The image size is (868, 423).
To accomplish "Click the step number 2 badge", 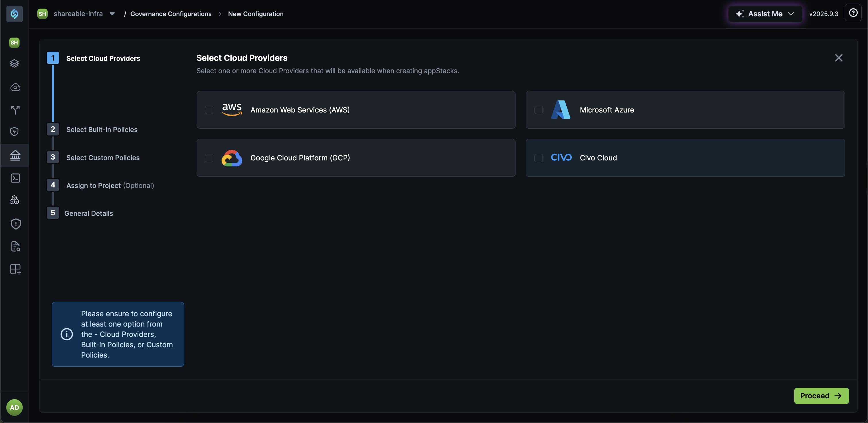I will click(53, 129).
